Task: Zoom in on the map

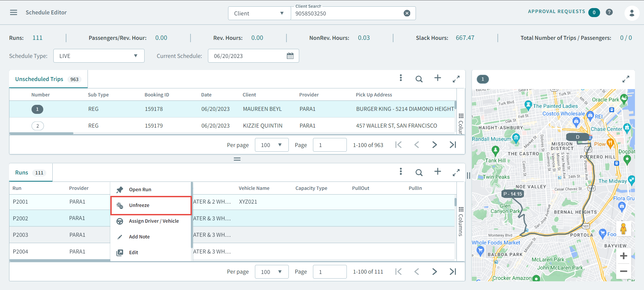Action: [624, 256]
